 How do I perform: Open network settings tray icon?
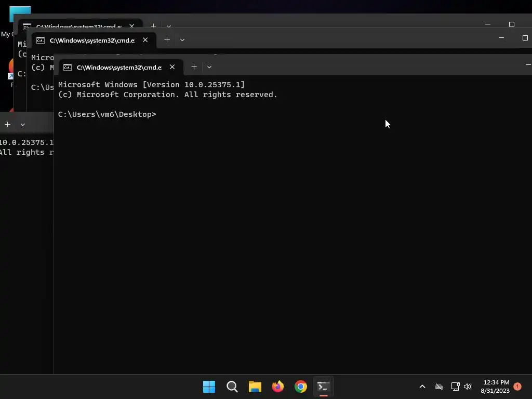455,387
